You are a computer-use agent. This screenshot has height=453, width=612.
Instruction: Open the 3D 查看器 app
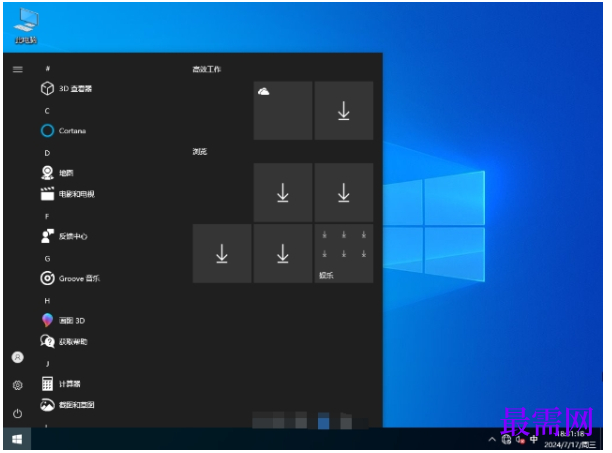tap(66, 89)
